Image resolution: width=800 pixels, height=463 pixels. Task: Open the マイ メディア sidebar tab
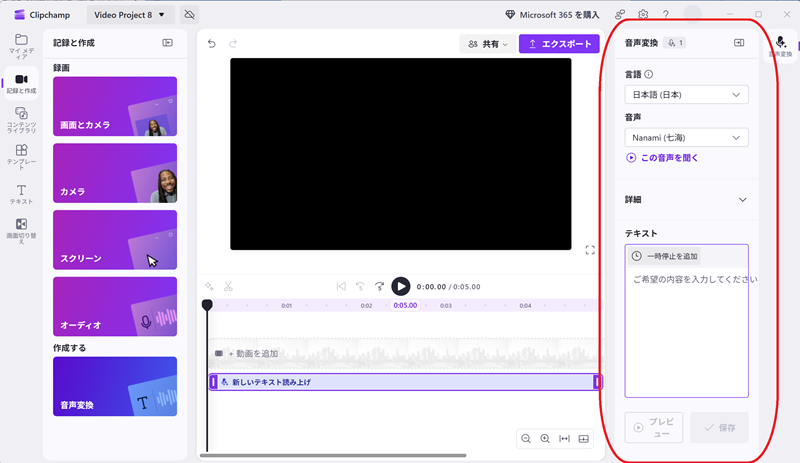click(21, 44)
